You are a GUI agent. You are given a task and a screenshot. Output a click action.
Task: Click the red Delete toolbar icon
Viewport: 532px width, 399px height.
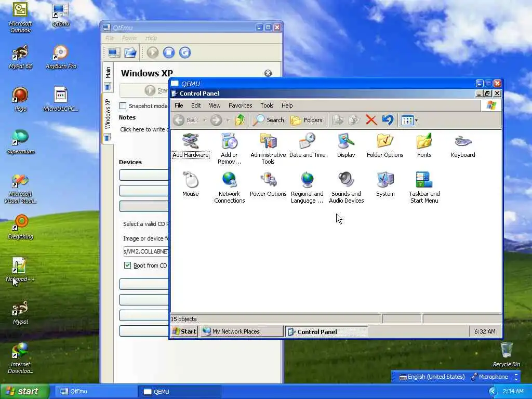click(371, 120)
